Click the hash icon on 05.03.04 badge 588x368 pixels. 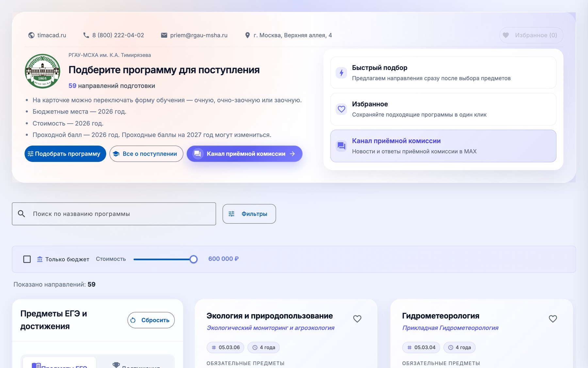[x=409, y=347]
